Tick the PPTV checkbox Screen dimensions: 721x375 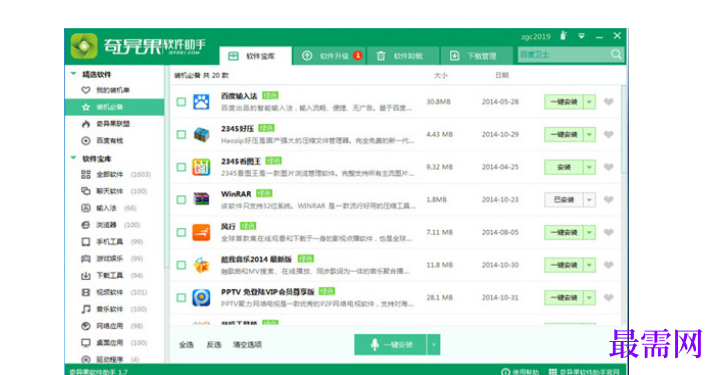[x=181, y=297]
